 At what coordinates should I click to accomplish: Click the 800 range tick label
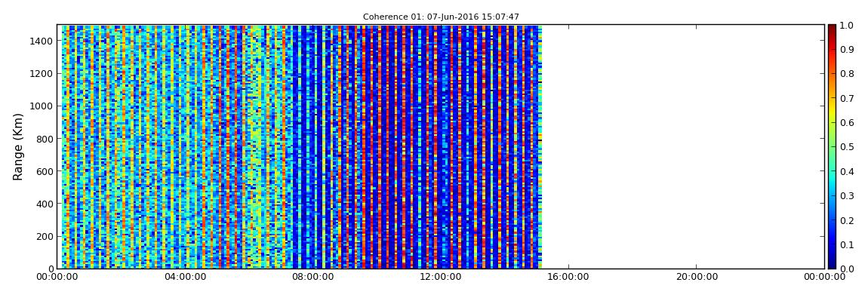point(45,139)
